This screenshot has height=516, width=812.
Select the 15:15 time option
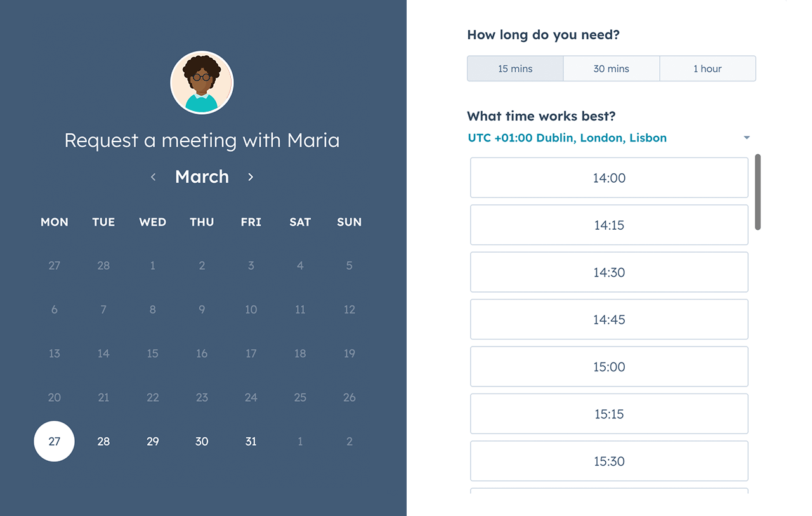coord(609,414)
